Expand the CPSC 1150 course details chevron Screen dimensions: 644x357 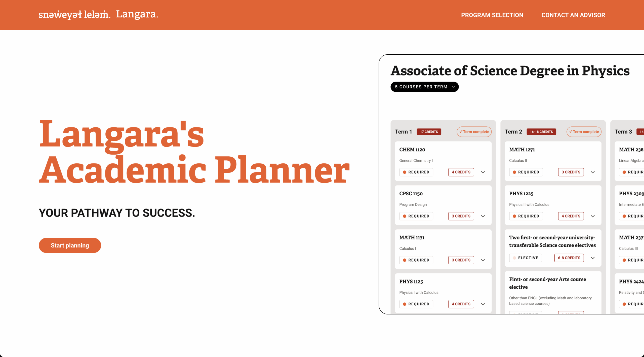point(483,216)
